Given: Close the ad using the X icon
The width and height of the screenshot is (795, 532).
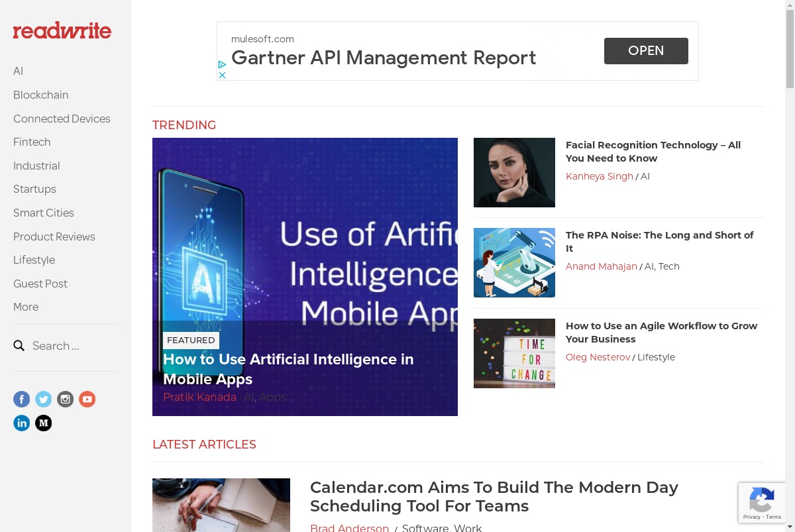Looking at the screenshot, I should point(223,75).
